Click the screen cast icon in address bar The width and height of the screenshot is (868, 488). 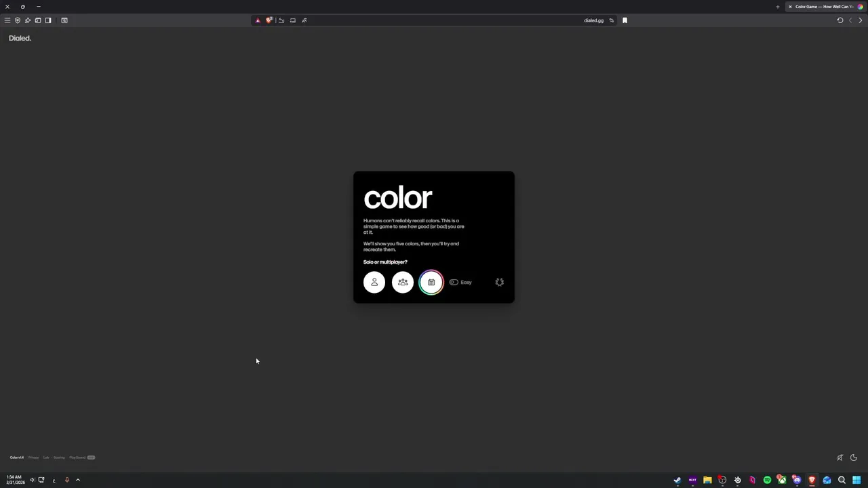[x=293, y=20]
